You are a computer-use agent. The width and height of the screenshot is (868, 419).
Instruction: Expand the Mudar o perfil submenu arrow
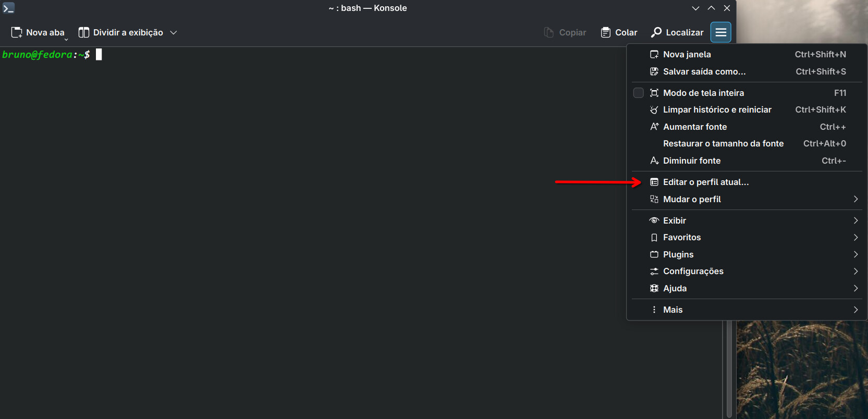click(x=855, y=199)
